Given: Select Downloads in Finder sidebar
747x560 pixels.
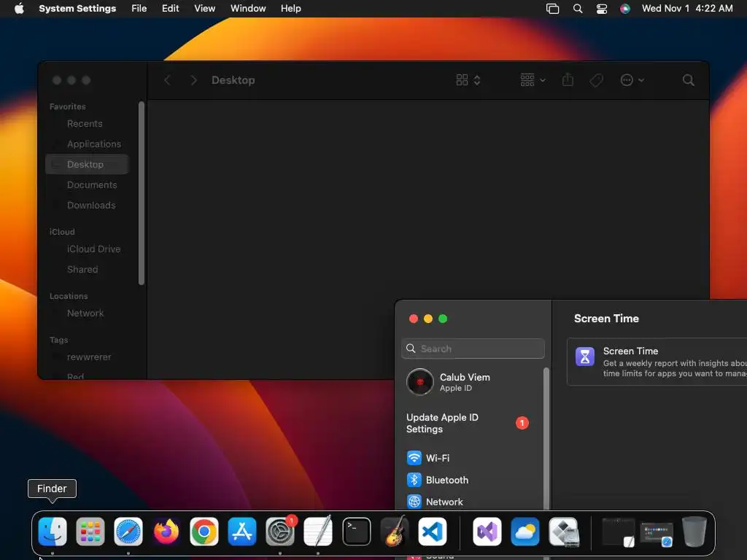Looking at the screenshot, I should coord(88,205).
